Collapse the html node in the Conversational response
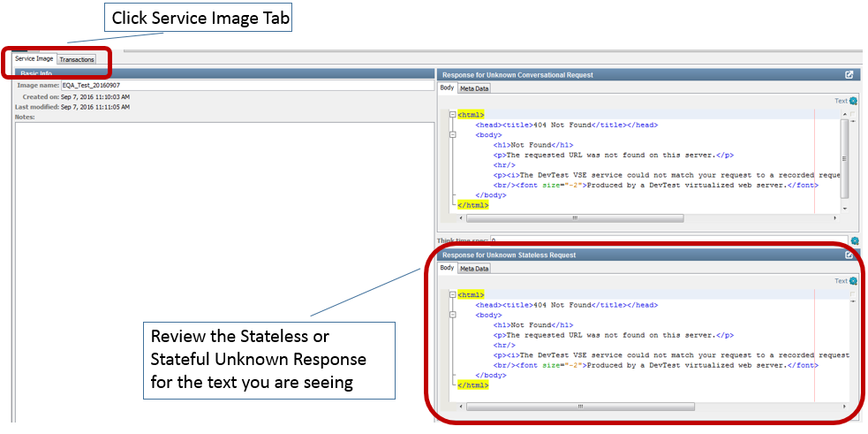The image size is (868, 434). click(453, 115)
